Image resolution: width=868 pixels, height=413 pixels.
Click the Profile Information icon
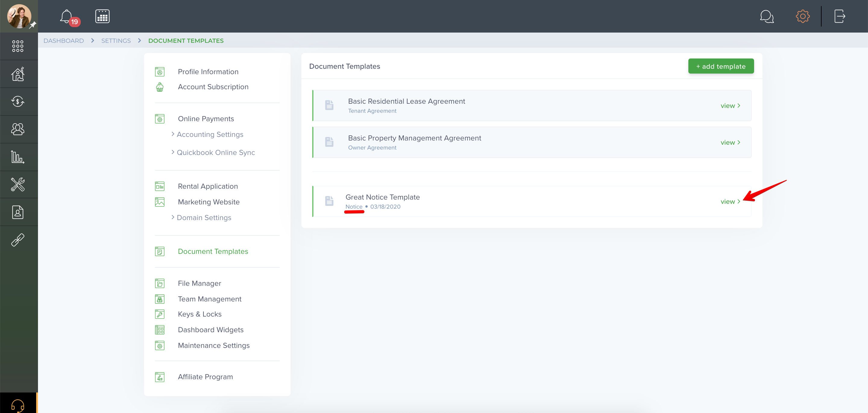pos(160,72)
